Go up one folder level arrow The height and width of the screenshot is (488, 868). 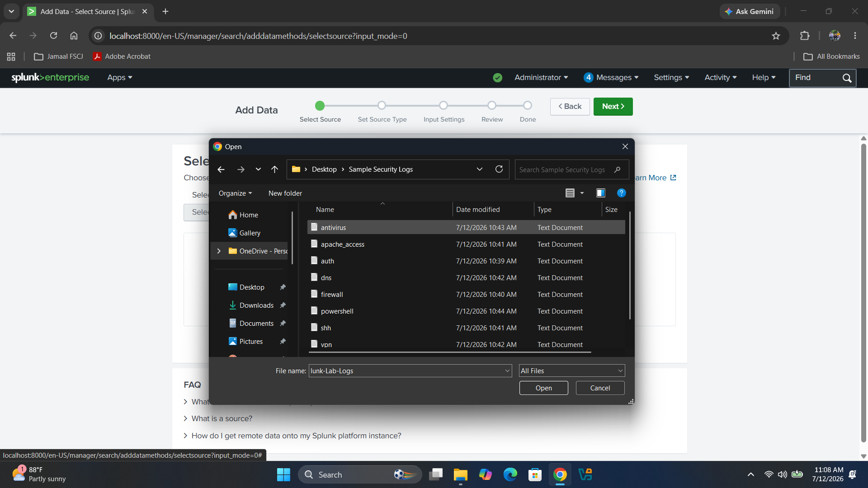[x=274, y=169]
